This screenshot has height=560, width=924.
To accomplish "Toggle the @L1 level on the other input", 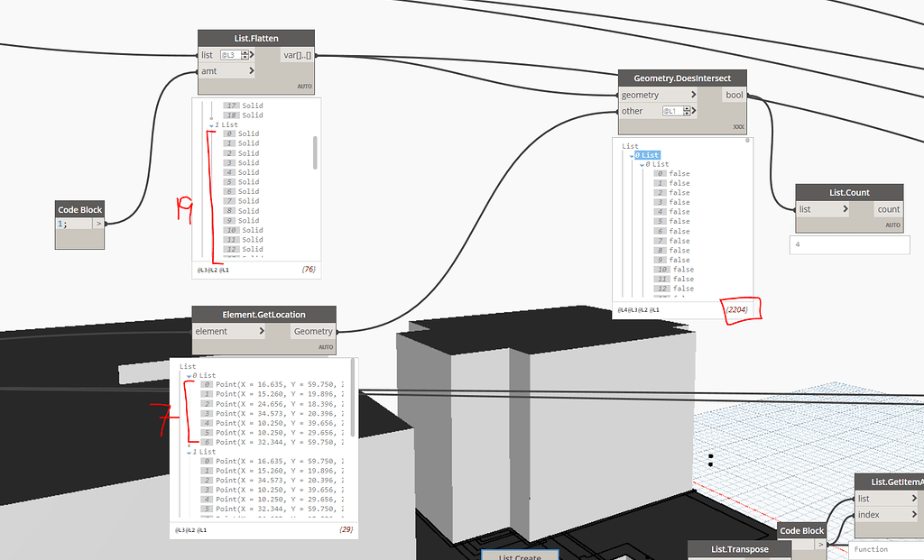I will [x=672, y=110].
